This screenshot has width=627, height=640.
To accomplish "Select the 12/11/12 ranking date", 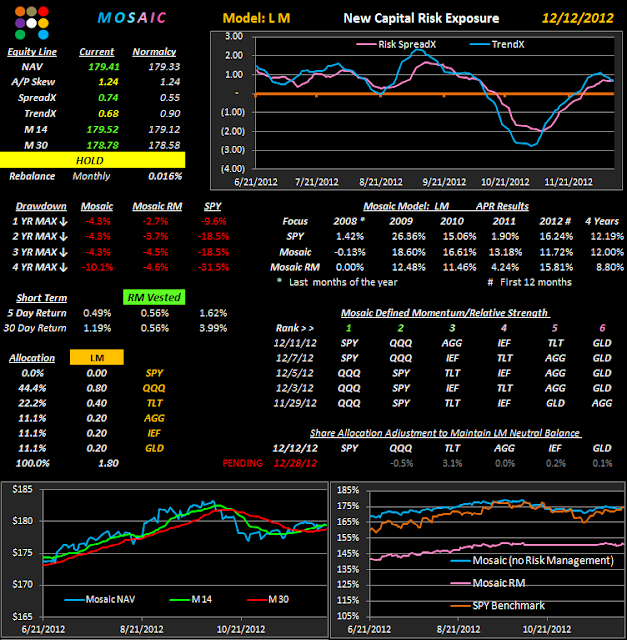I will 295,343.
